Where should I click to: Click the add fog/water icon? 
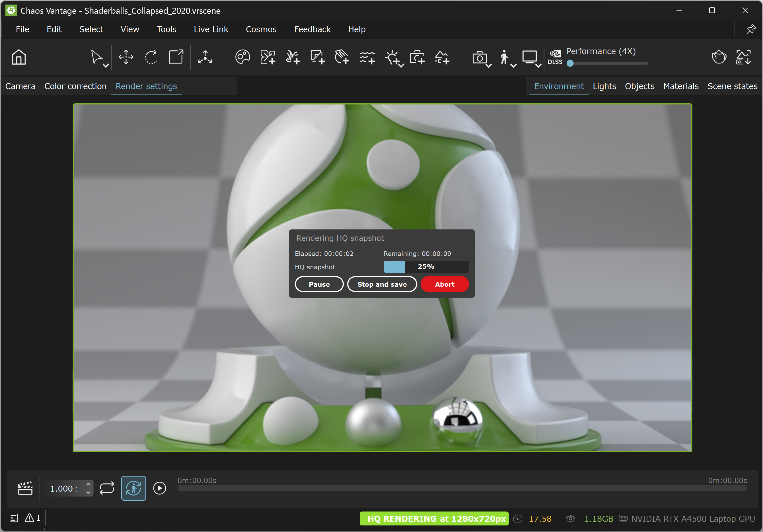coord(367,57)
